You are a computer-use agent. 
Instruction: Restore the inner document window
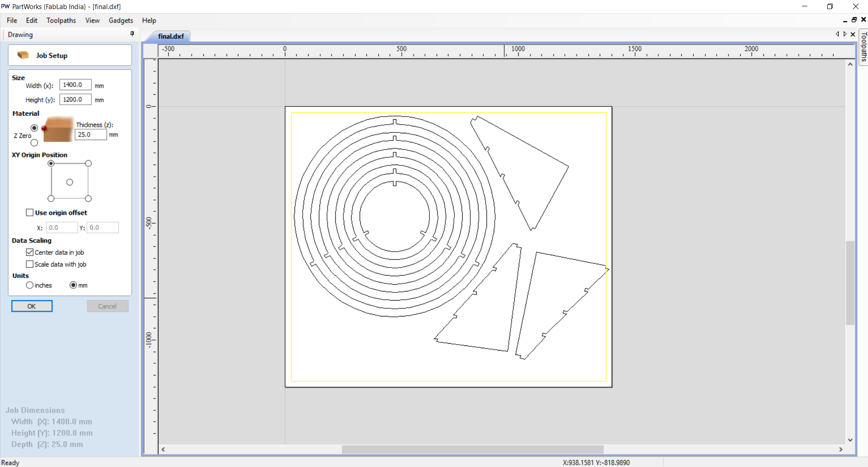coord(854,20)
